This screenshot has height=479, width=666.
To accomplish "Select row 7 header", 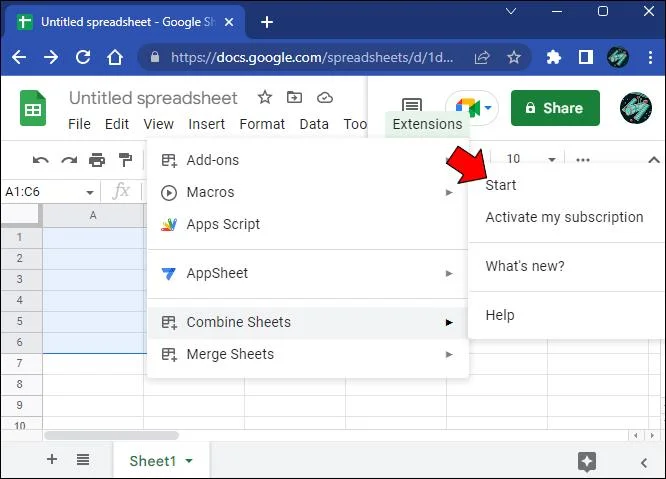I will [x=20, y=363].
